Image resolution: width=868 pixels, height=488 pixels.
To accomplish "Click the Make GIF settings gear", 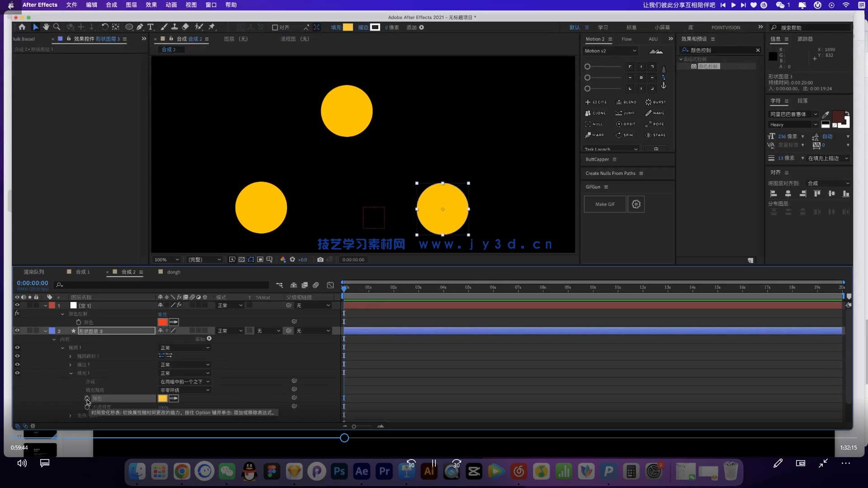I will pos(636,204).
